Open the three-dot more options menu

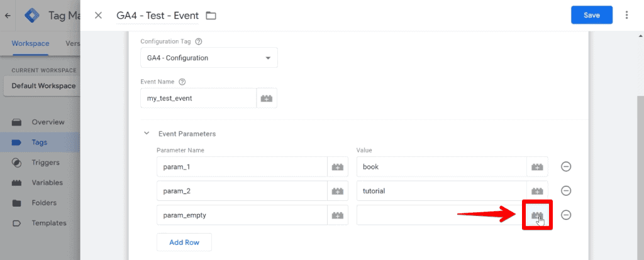coord(626,15)
